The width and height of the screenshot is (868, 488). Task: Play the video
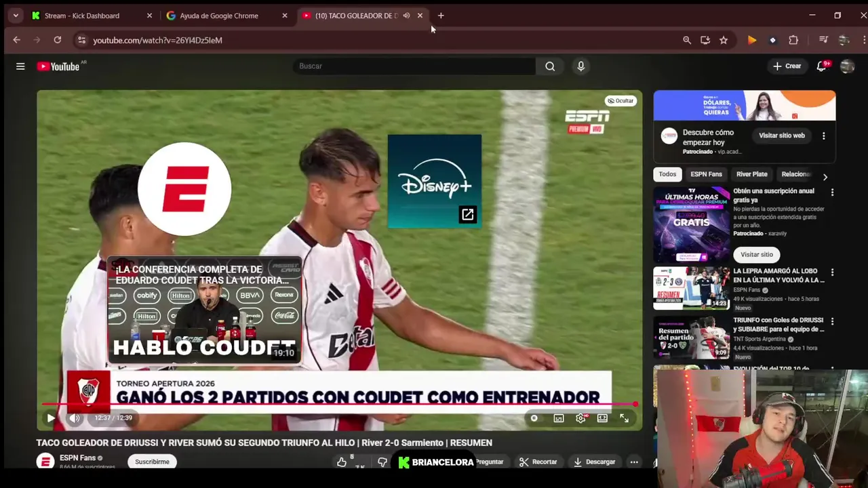[x=51, y=418]
